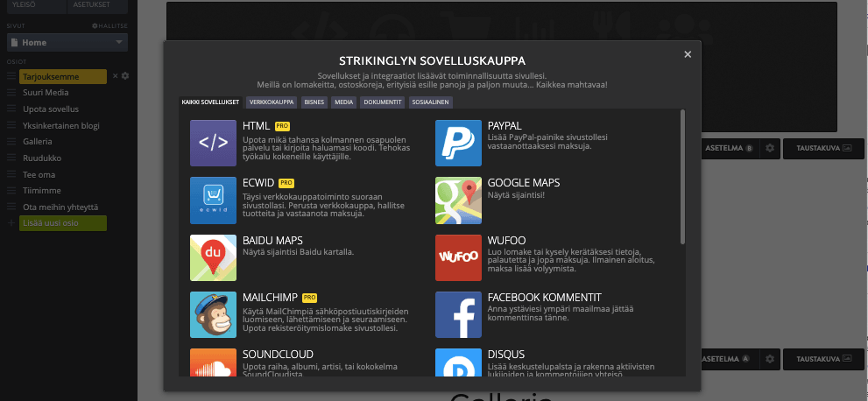Screen dimensions: 868x401
Task: Click the MAILCHIMP app title
Action: click(x=270, y=297)
